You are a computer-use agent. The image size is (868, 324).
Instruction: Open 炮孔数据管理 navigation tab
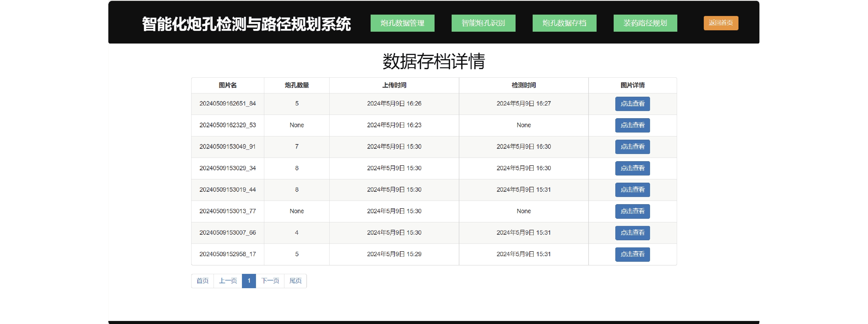tap(402, 23)
